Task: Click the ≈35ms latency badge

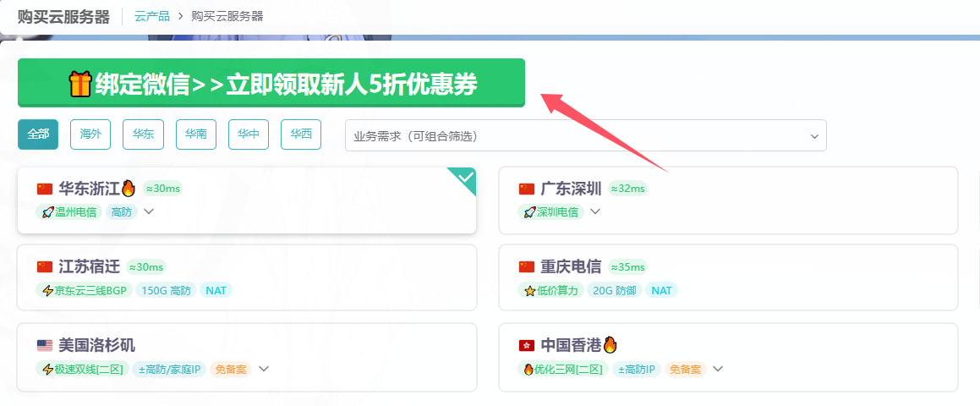Action: click(627, 267)
